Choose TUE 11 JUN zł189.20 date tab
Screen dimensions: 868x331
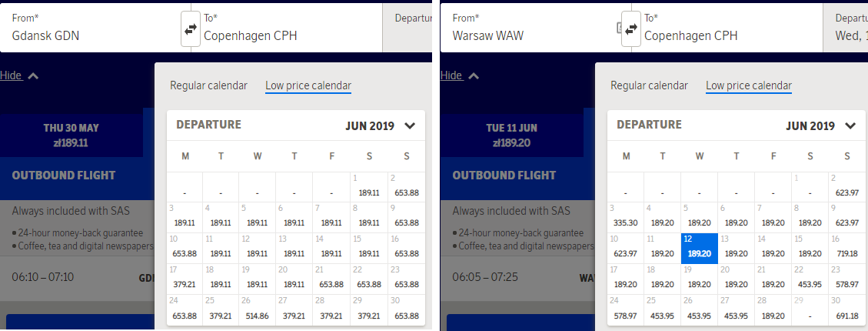point(512,135)
